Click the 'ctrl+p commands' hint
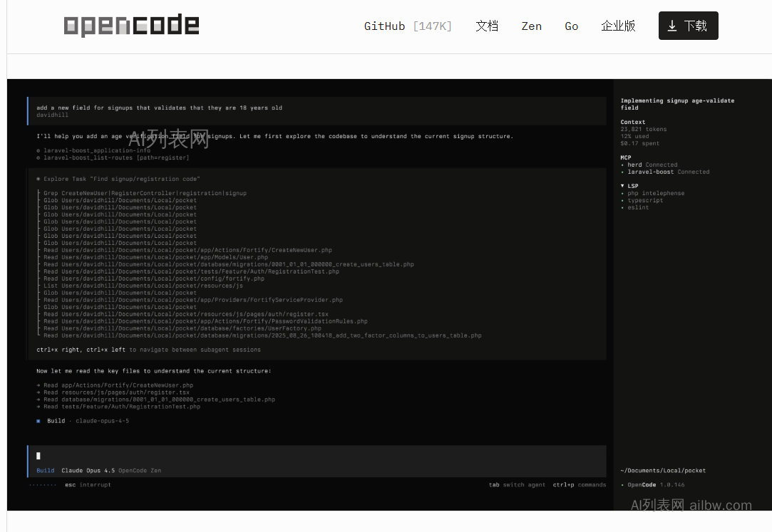Screen dimensions: 772x532 [x=579, y=485]
